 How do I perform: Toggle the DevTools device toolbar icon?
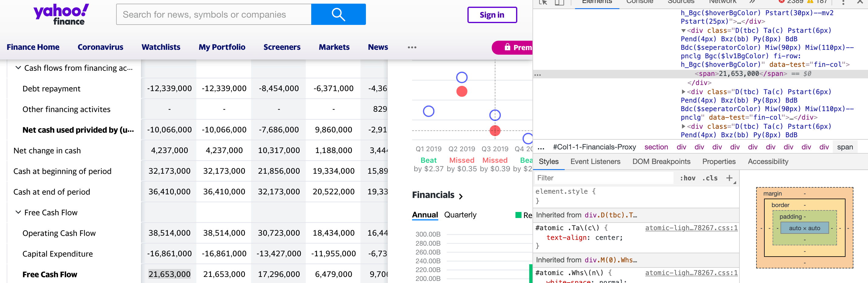pyautogui.click(x=559, y=2)
